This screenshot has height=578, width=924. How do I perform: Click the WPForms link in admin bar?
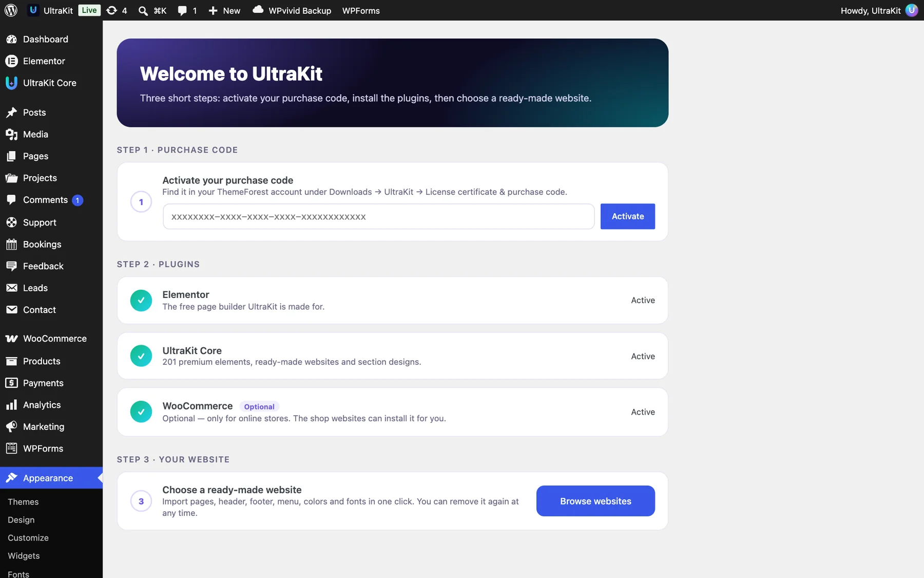[361, 11]
